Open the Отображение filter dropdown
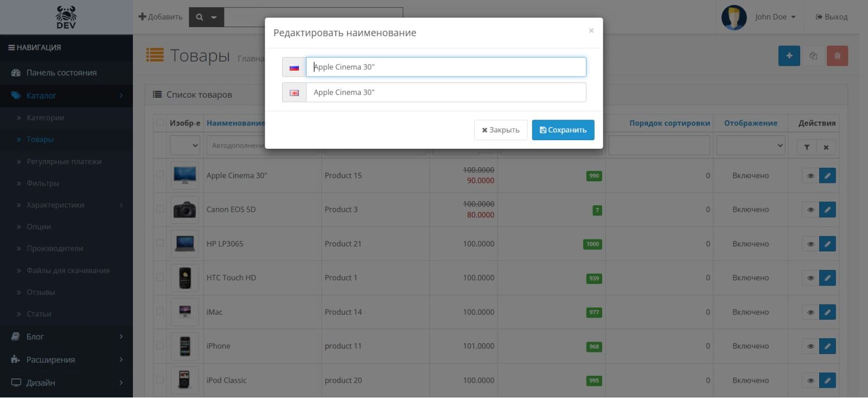 [x=751, y=146]
